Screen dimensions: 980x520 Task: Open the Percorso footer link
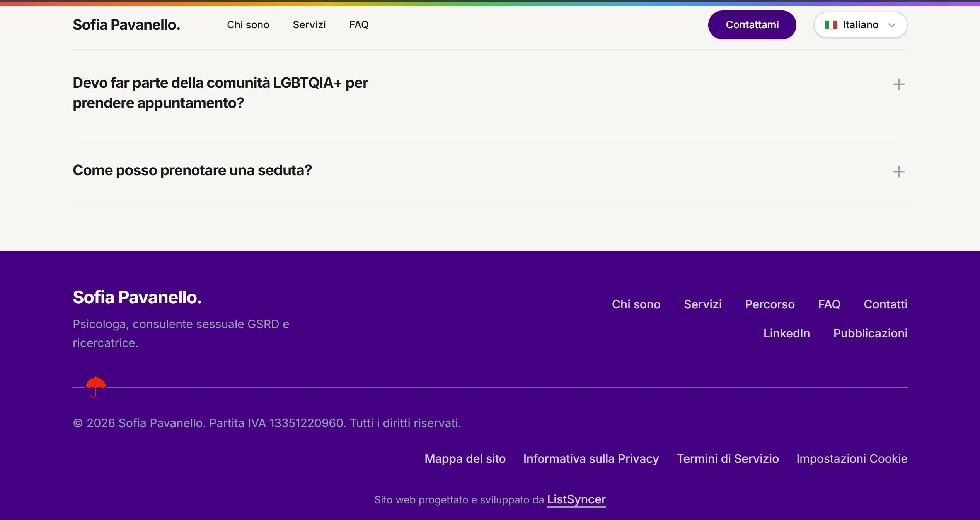(770, 304)
